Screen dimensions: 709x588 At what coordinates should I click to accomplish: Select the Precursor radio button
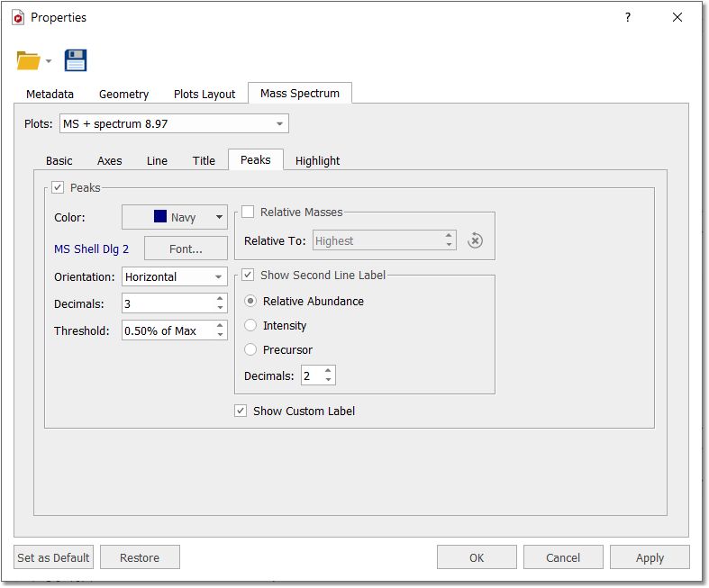(x=250, y=349)
